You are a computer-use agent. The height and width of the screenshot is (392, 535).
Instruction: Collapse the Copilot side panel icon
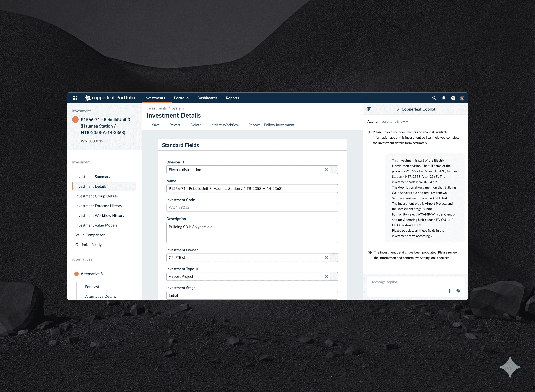coord(369,109)
